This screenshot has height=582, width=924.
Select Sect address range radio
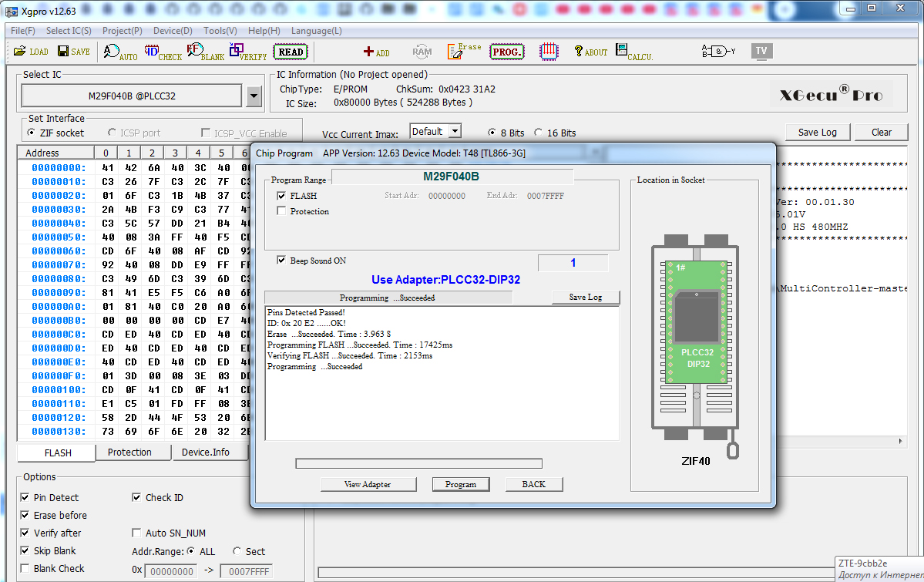[x=237, y=551]
